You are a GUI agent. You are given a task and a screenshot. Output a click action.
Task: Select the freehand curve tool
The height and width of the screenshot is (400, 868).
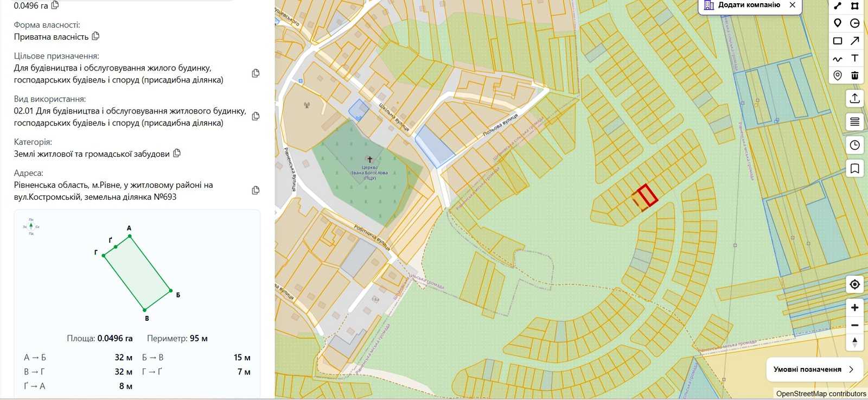coord(838,59)
